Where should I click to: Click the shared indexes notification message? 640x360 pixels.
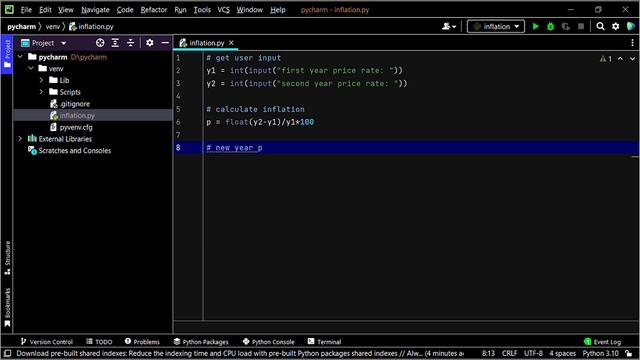tap(240, 353)
